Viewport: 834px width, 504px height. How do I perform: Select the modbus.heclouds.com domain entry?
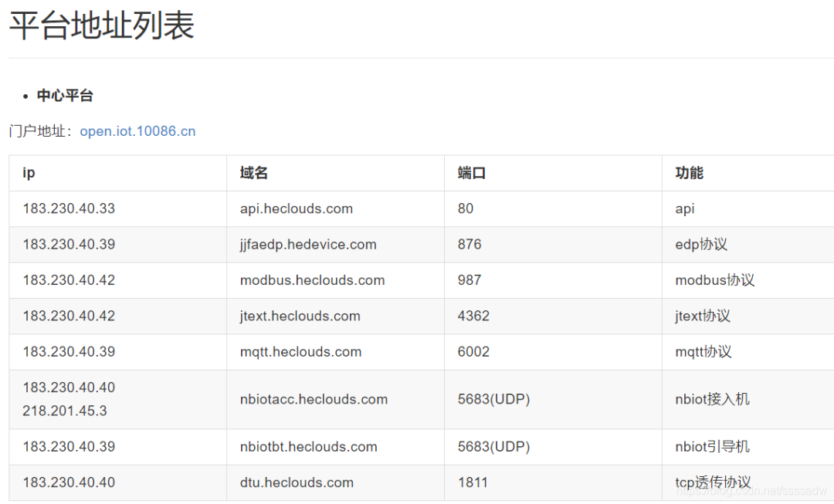pos(312,280)
